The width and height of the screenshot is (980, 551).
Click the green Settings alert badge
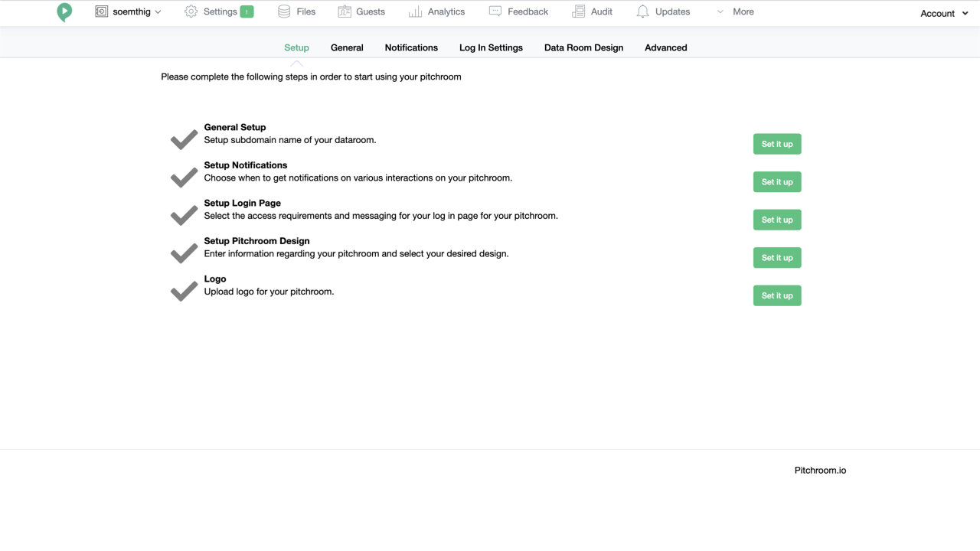pos(247,11)
